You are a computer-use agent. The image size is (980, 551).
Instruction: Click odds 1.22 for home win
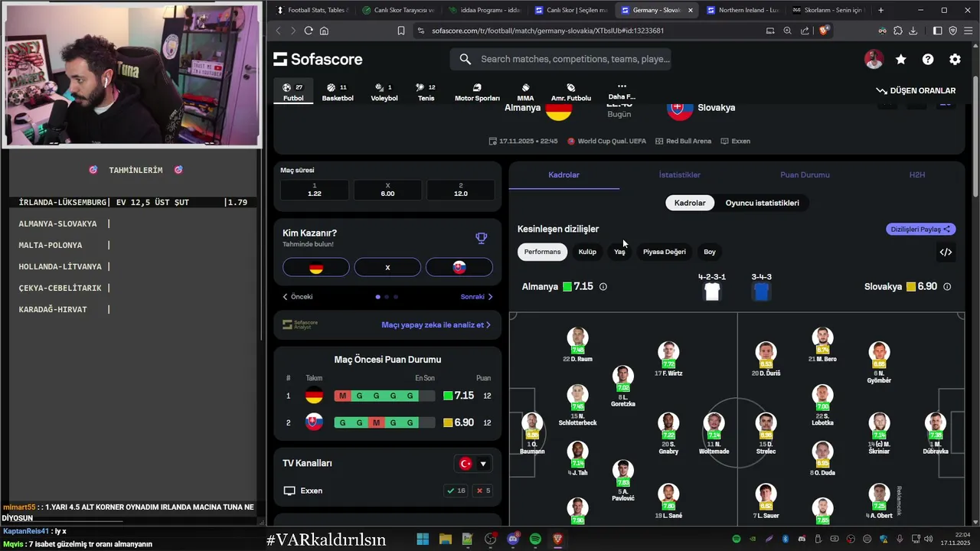coord(315,190)
